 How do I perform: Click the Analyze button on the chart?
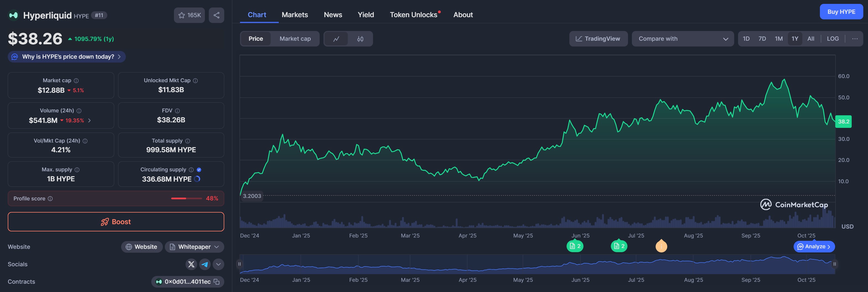coord(814,247)
